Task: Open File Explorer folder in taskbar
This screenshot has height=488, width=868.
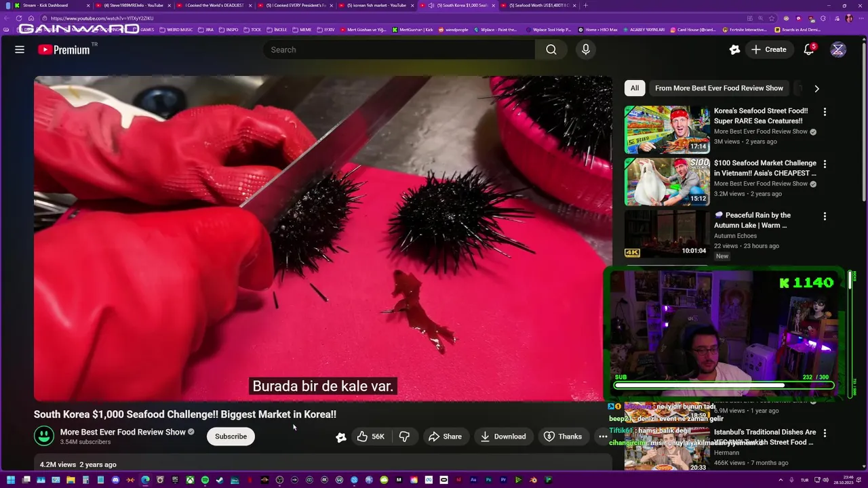Action: [x=71, y=480]
